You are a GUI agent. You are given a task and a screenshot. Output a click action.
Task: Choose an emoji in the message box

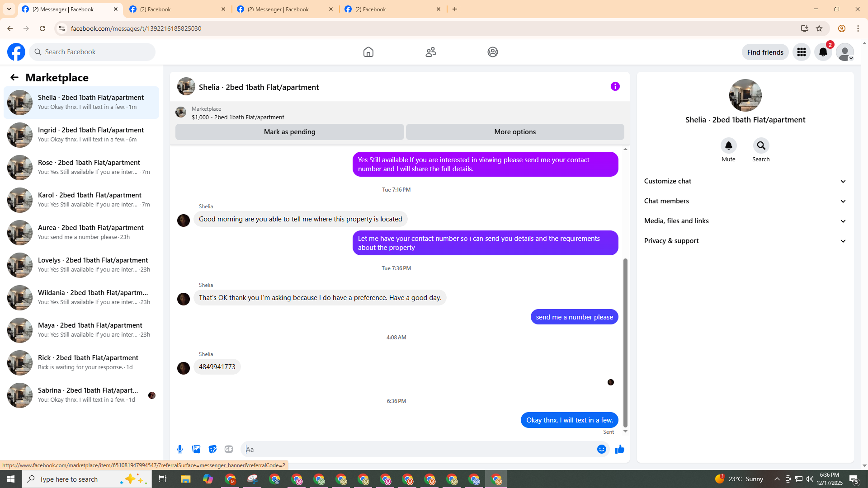(601, 449)
